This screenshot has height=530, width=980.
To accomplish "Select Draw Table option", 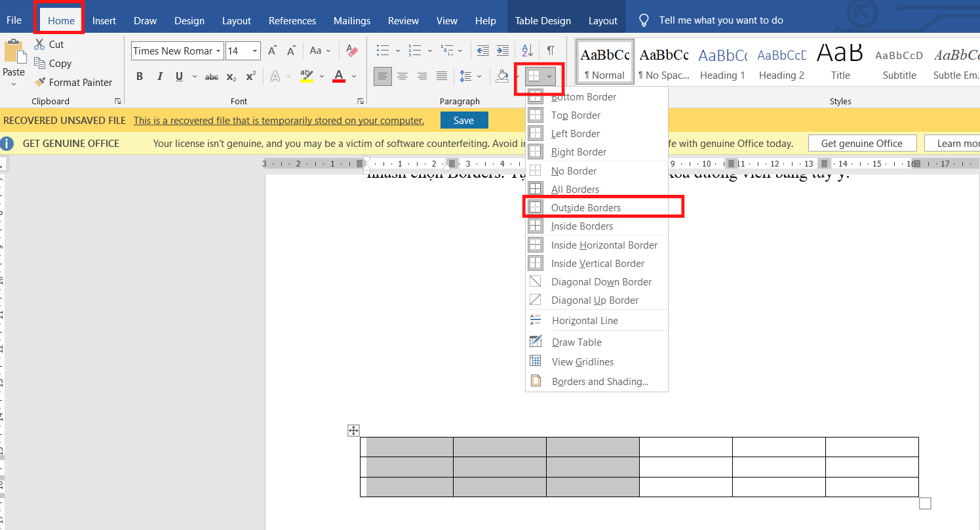I will tap(597, 342).
